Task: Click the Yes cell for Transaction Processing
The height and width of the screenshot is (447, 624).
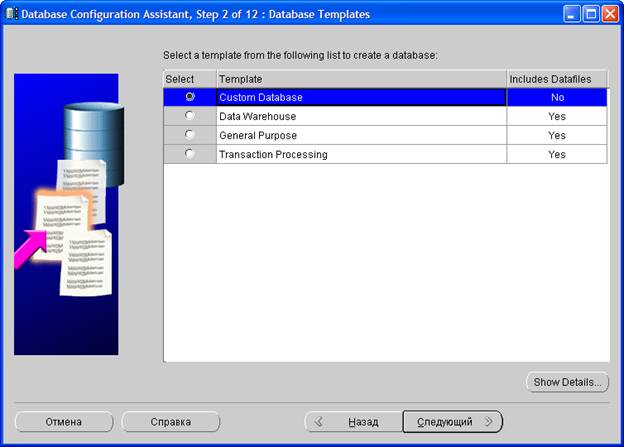Action: [x=557, y=154]
